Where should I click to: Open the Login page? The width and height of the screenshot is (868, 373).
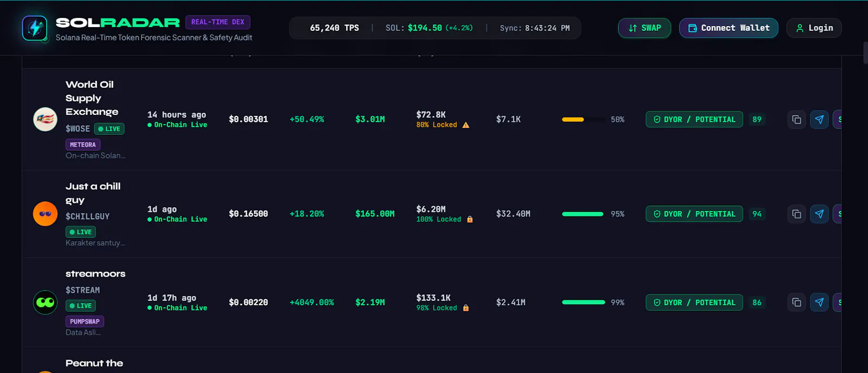(x=814, y=28)
